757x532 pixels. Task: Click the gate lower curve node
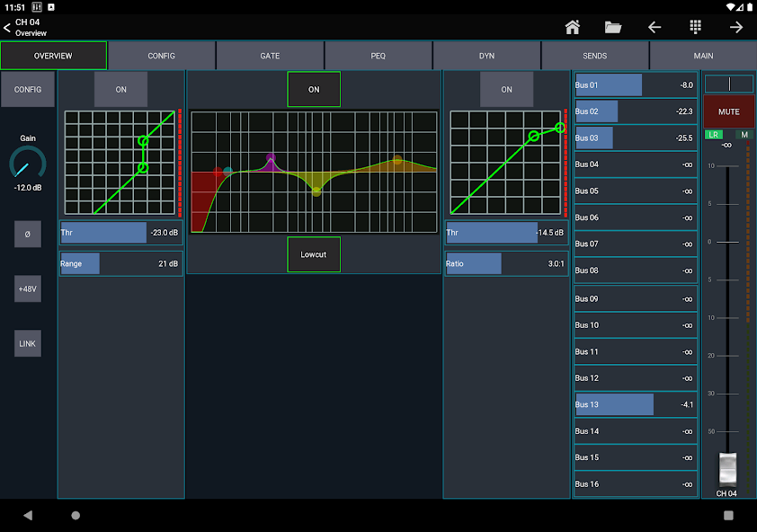[x=143, y=168]
